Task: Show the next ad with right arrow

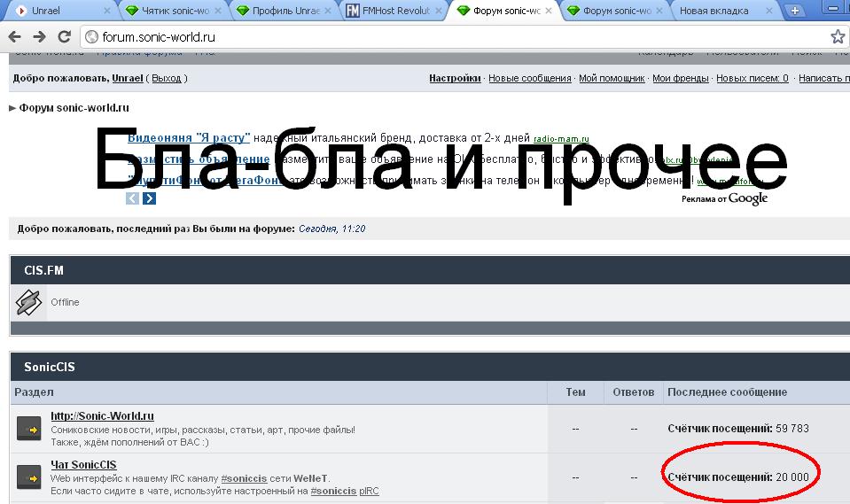Action: tap(149, 198)
